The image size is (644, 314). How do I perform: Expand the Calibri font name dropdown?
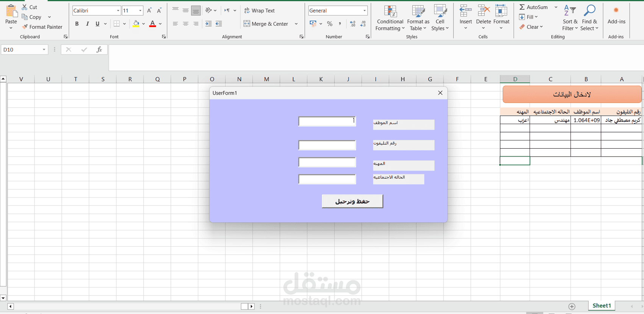118,11
